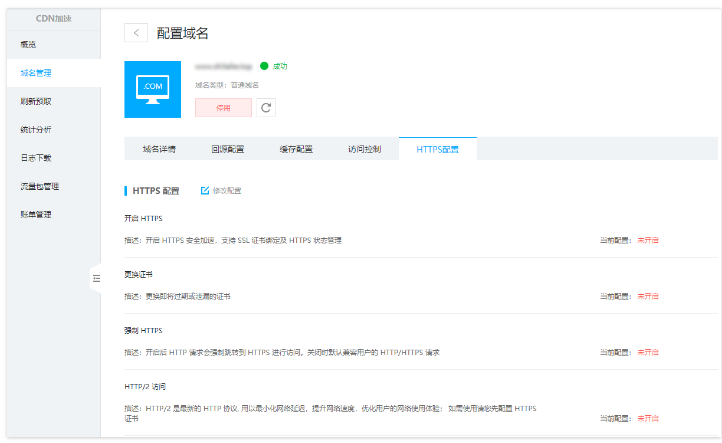The image size is (722, 443).
Task: Open 统计分析 in the sidebar
Action: (x=36, y=129)
